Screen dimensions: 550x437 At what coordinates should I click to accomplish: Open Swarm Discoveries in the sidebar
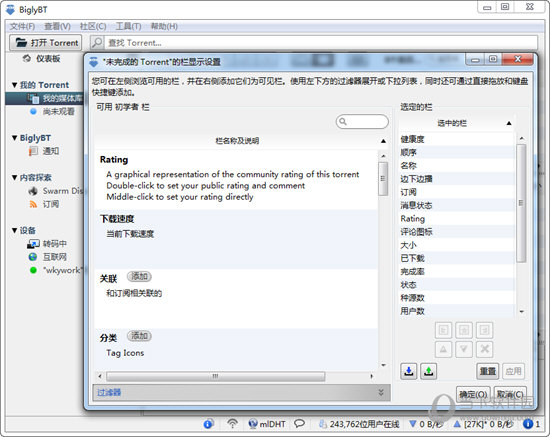(x=62, y=191)
